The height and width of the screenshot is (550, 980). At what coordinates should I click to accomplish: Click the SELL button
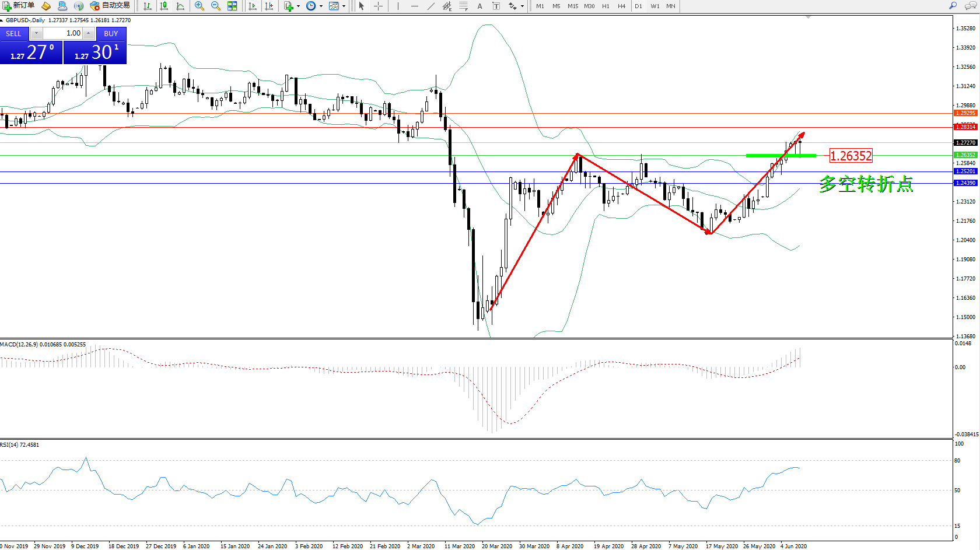coord(14,34)
